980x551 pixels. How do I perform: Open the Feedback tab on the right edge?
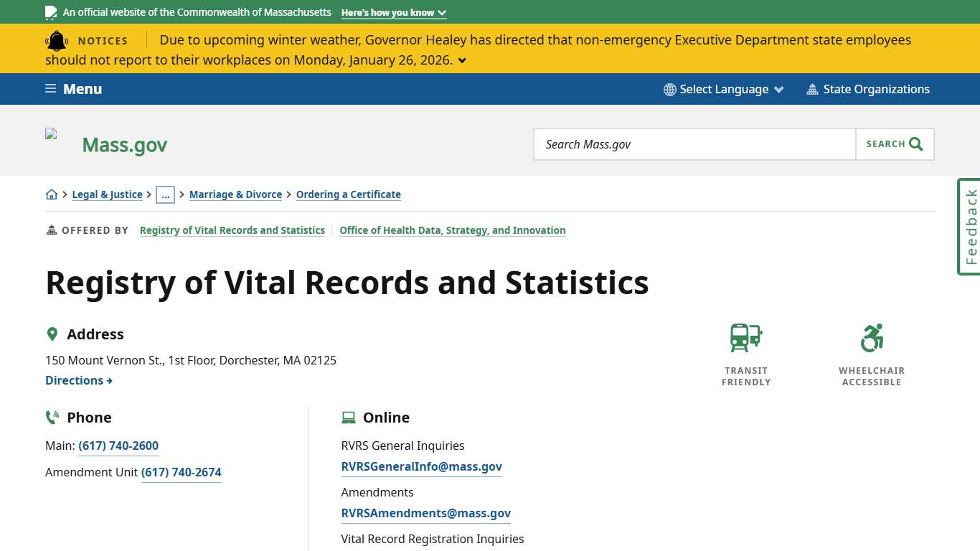pyautogui.click(x=969, y=227)
